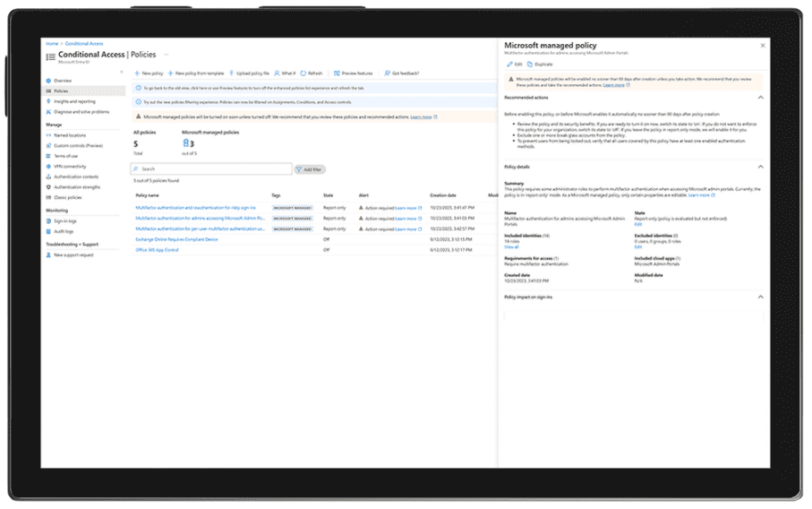The image size is (812, 509).
Task: Collapse the Recommended actions section
Action: pos(761,98)
